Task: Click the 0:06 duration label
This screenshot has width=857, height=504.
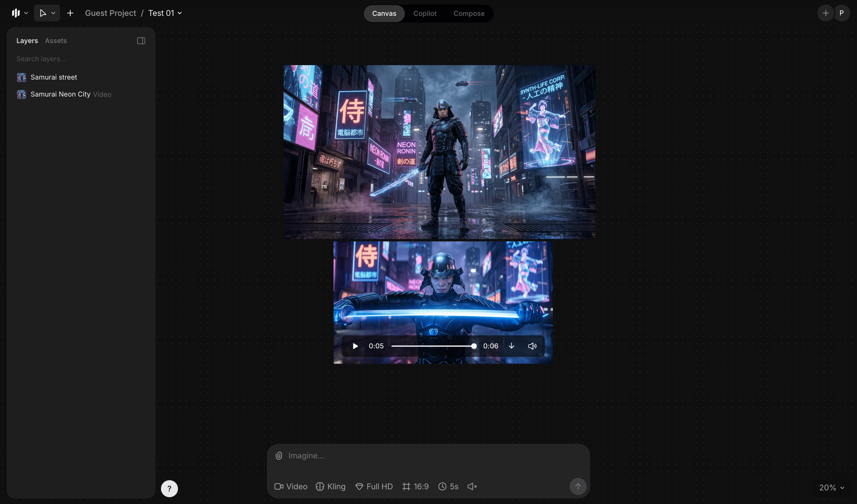Action: (491, 346)
